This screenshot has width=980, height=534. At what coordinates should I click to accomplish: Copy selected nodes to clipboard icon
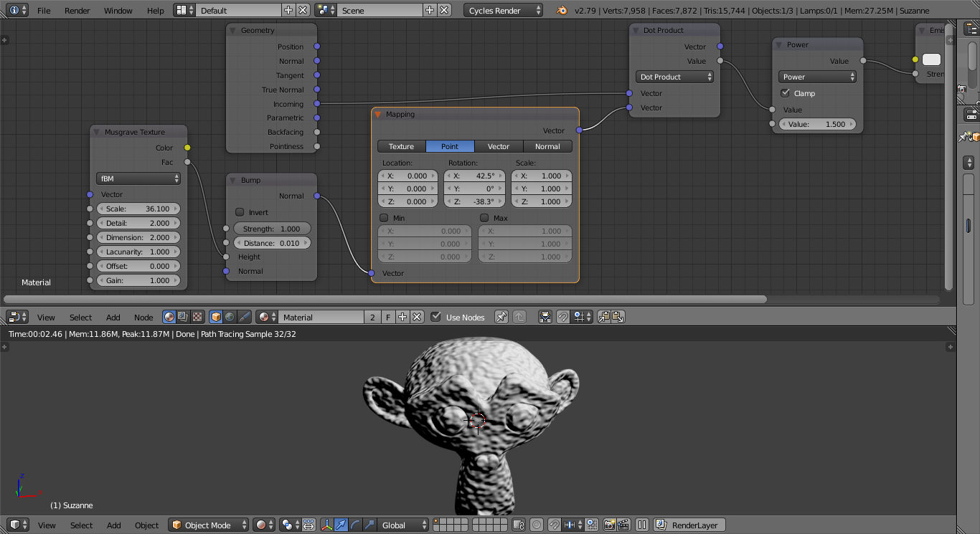click(x=603, y=317)
